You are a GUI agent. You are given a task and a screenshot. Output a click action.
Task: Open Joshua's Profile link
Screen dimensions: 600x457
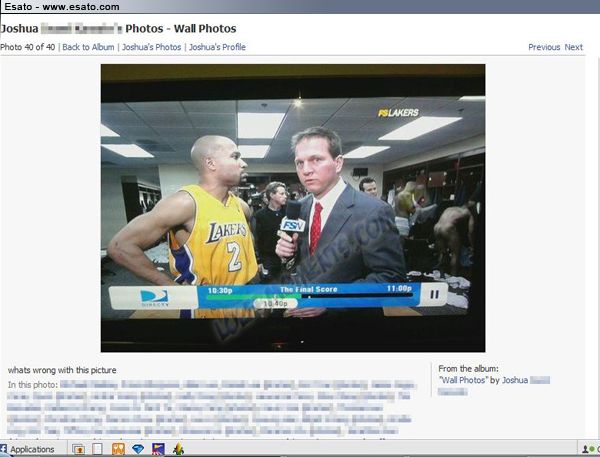point(217,47)
